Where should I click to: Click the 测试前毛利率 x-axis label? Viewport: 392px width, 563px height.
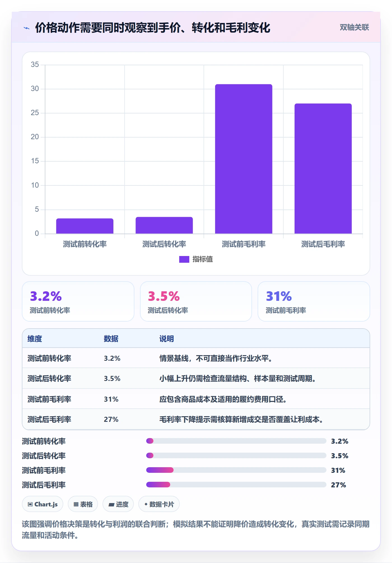(x=244, y=244)
